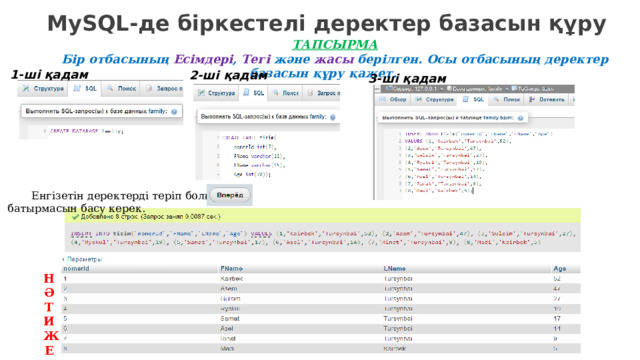The height and width of the screenshot is (360, 640).
Task: Click the FName cell 'Kairbek' in row 1
Action: point(231,279)
